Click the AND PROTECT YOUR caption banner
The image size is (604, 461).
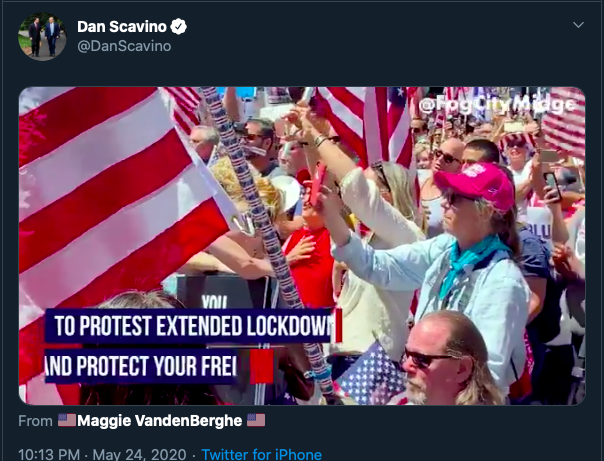coord(141,366)
